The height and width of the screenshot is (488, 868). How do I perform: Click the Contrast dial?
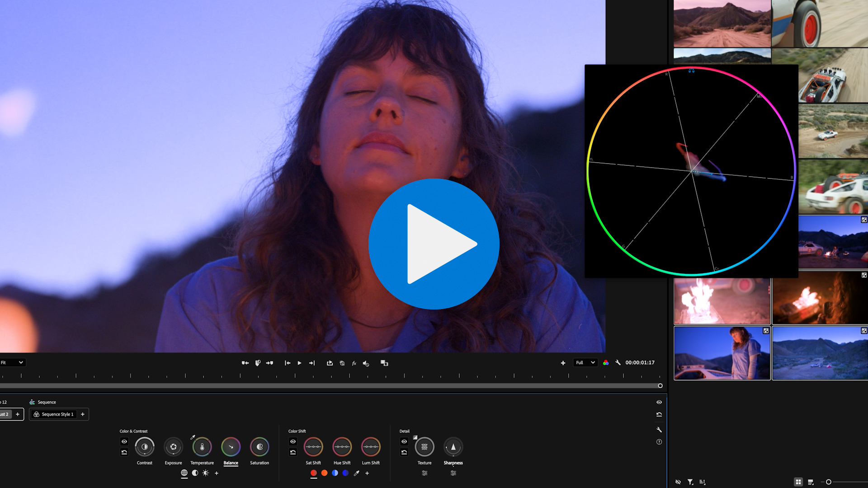point(145,447)
